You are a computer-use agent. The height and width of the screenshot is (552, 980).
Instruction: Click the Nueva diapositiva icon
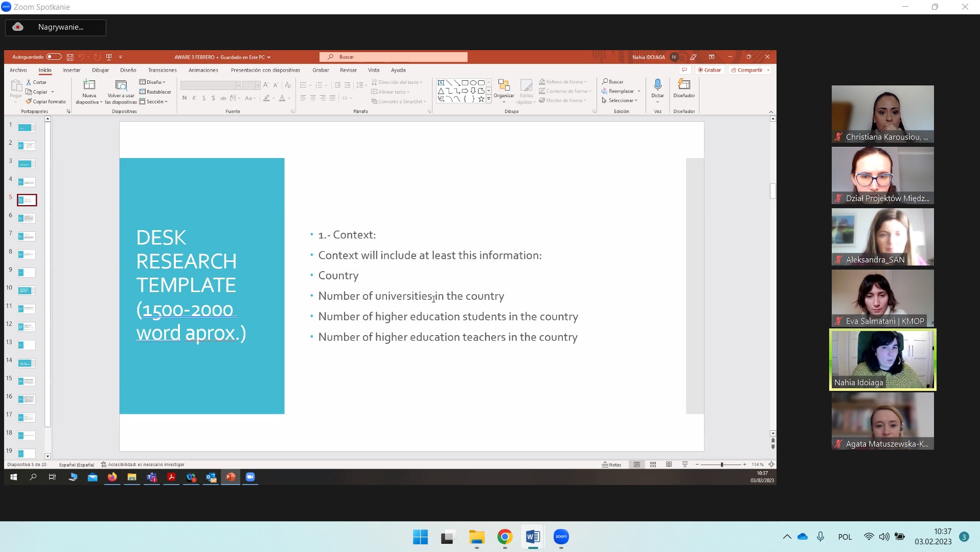click(x=89, y=85)
